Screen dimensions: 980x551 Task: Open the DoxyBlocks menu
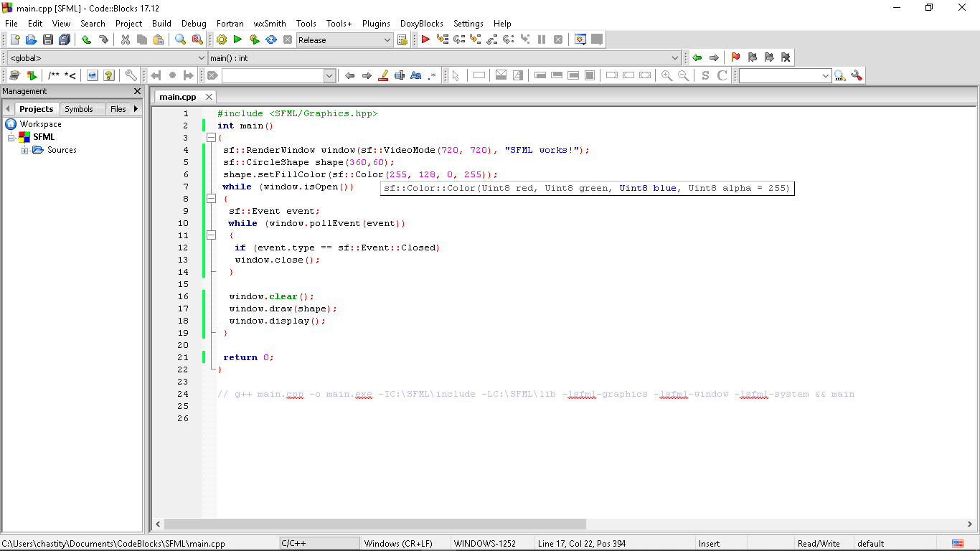422,24
